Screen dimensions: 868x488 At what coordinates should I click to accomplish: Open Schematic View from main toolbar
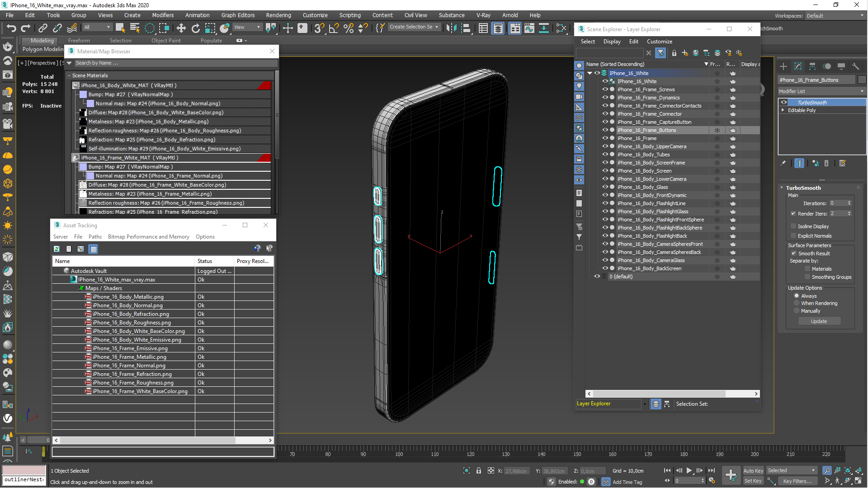(544, 28)
